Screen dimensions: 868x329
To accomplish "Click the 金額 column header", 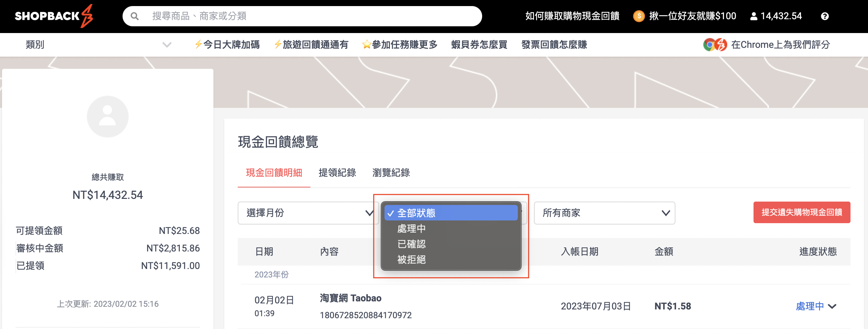I will click(664, 252).
